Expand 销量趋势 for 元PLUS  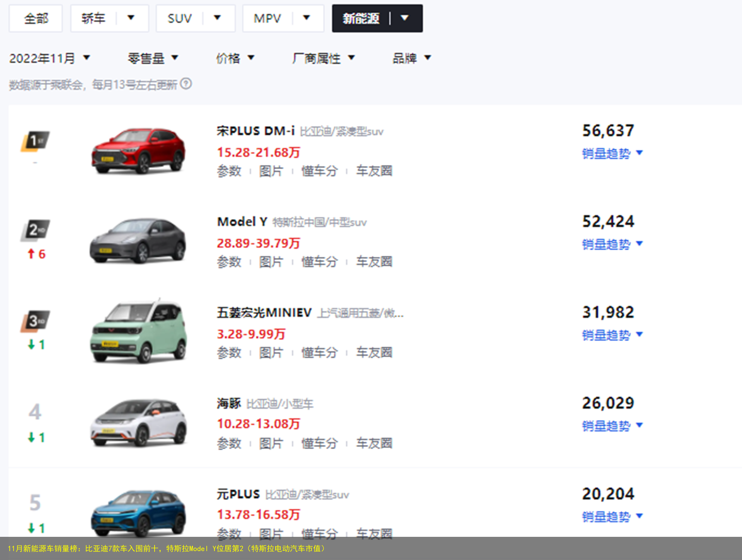(x=612, y=516)
